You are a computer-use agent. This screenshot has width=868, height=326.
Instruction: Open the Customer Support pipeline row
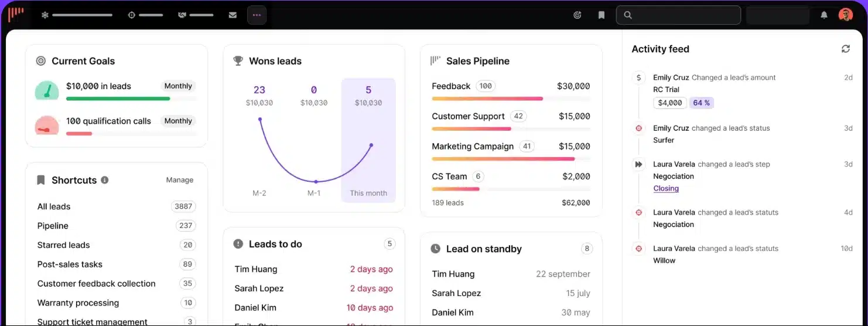pyautogui.click(x=511, y=121)
